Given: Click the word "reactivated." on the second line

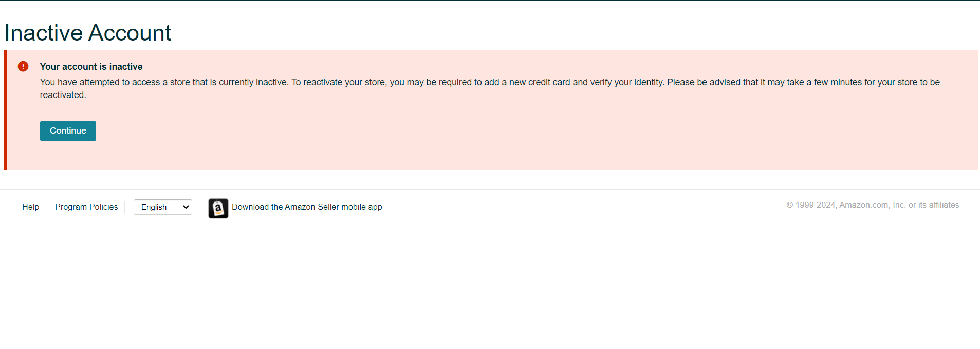Looking at the screenshot, I should coord(63,95).
